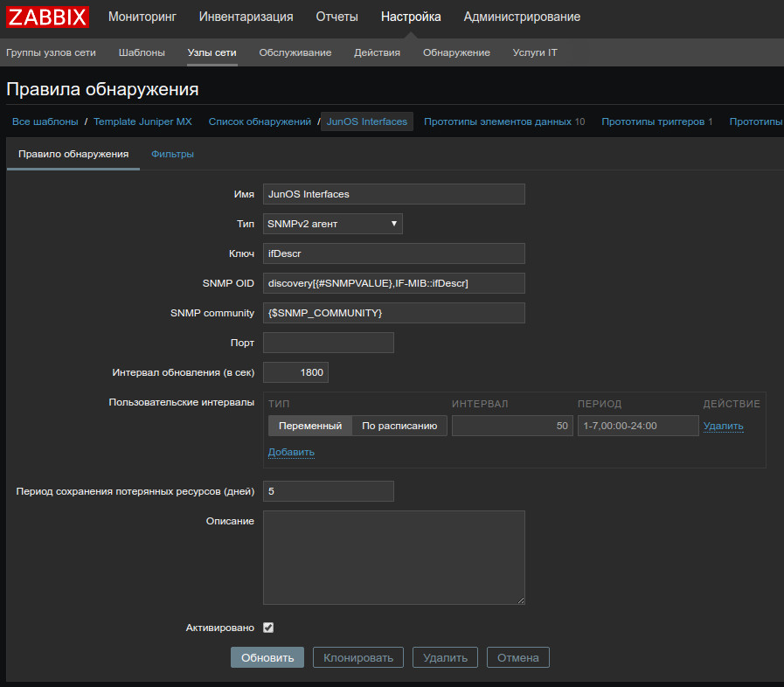Focus the Описание text area

pos(393,558)
